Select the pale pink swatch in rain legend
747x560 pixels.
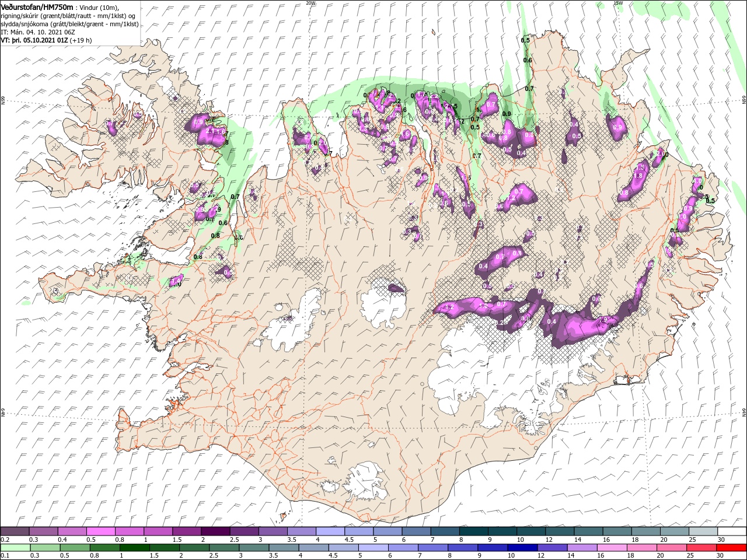[612, 548]
